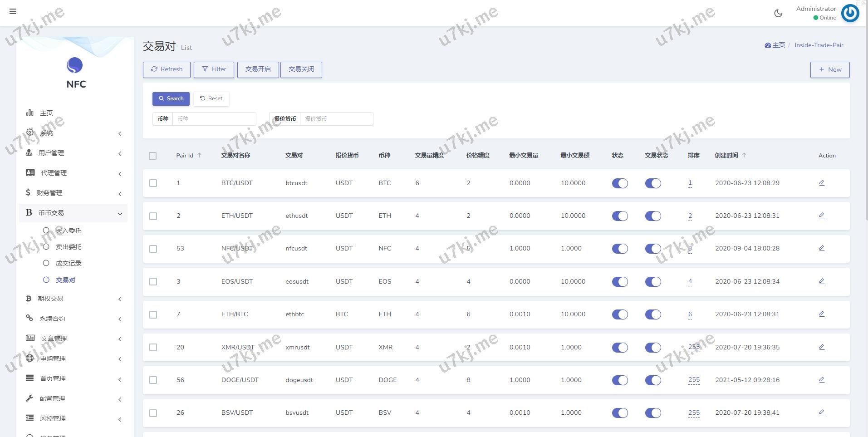The height and width of the screenshot is (437, 868).
Task: Click the hamburger menu icon
Action: point(13,11)
